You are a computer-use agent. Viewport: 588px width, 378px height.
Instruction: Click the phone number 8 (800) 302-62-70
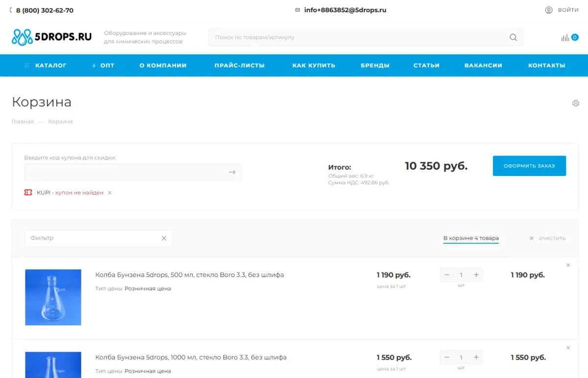(45, 10)
